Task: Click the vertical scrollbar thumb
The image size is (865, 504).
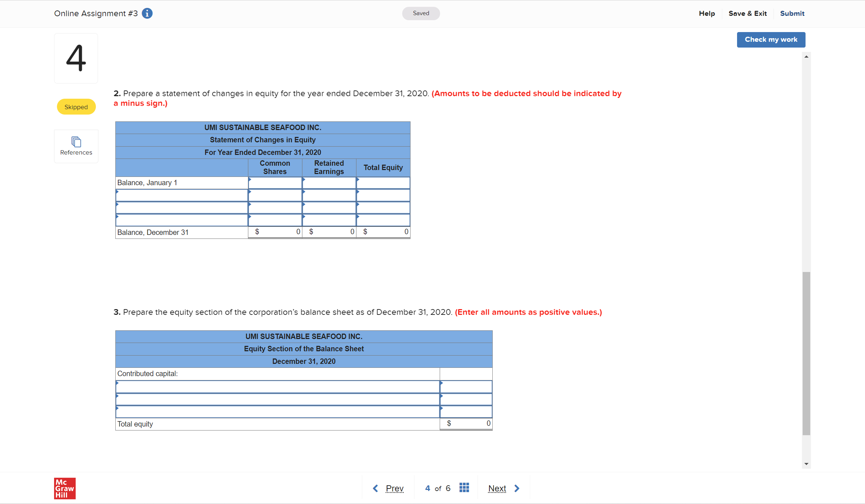Action: pos(806,353)
